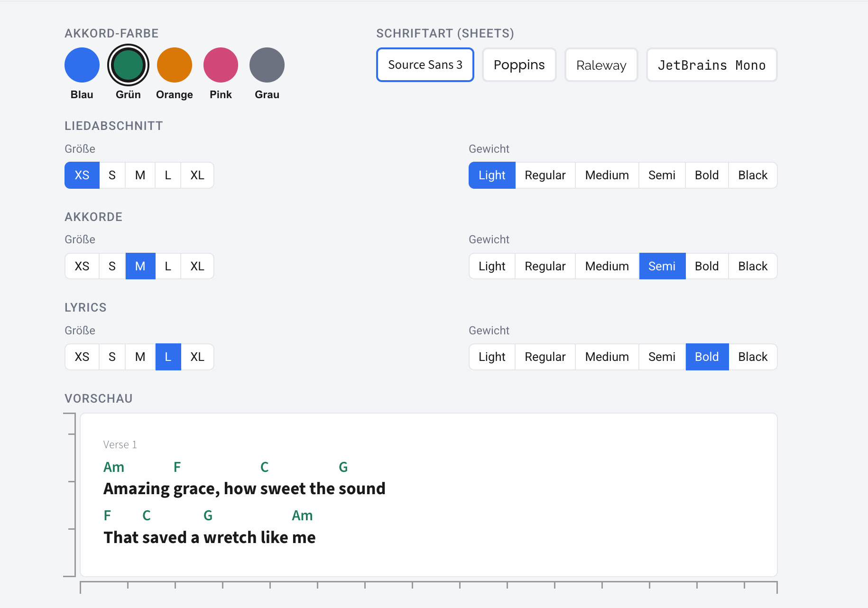
Task: Pick Light weight for Lyrics
Action: tap(492, 357)
